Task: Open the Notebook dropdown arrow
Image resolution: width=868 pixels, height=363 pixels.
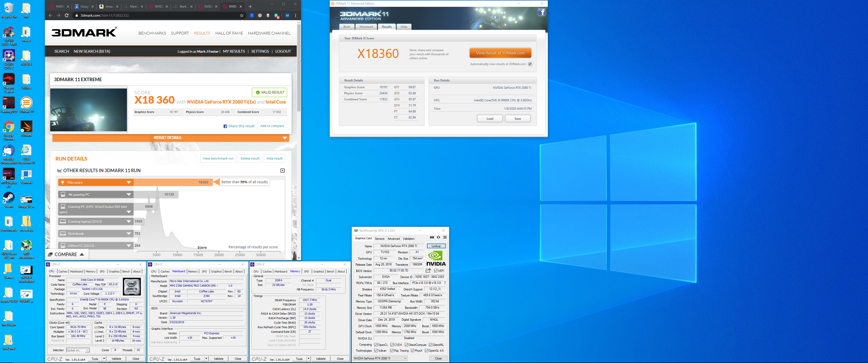Action: 128,234
